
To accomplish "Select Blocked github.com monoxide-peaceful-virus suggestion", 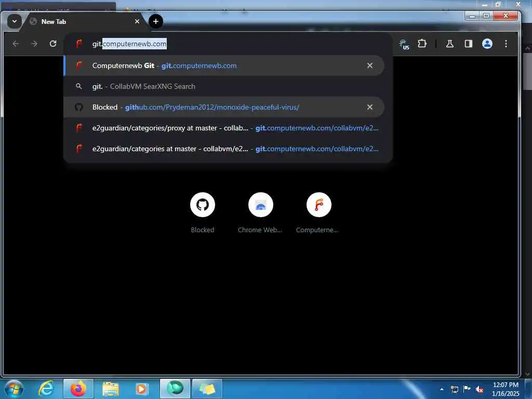I will pyautogui.click(x=224, y=107).
